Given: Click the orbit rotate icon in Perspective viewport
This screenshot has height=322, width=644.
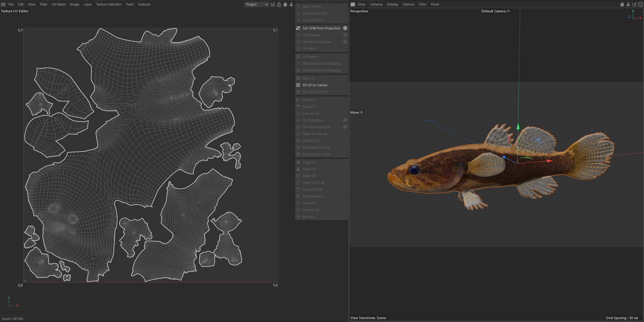Looking at the screenshot, I should coord(634,4).
